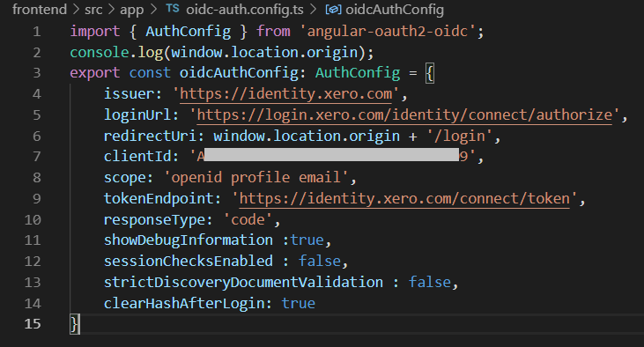
Task: Click 'clearHashAfterLogin' property name
Action: point(184,303)
